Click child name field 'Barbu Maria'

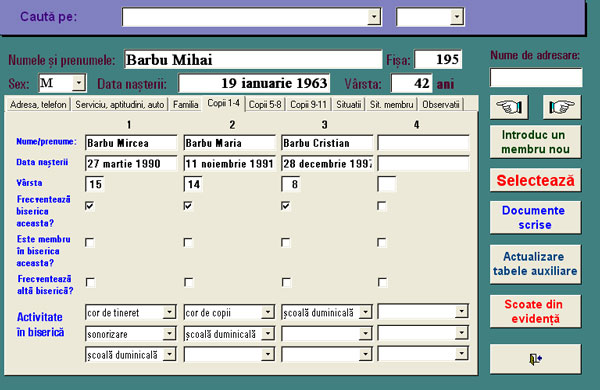coord(230,143)
